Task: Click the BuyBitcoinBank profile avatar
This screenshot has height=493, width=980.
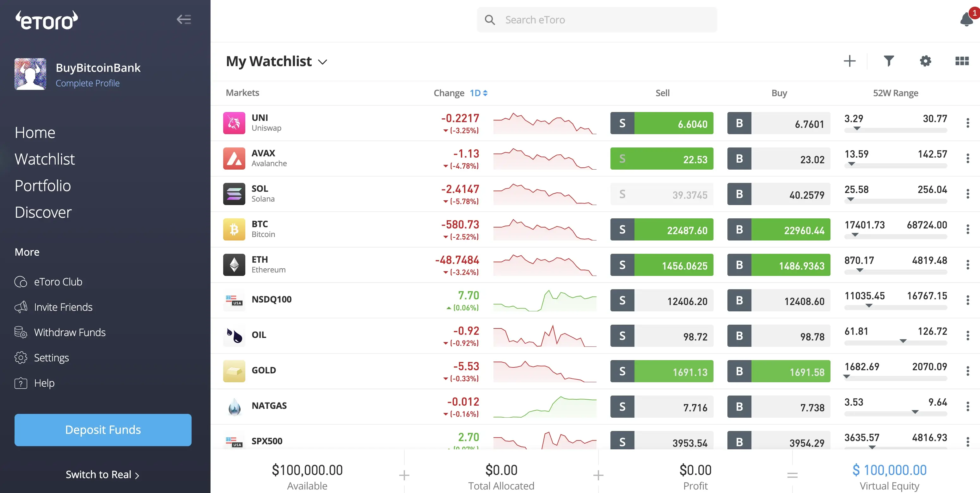Action: pyautogui.click(x=30, y=74)
